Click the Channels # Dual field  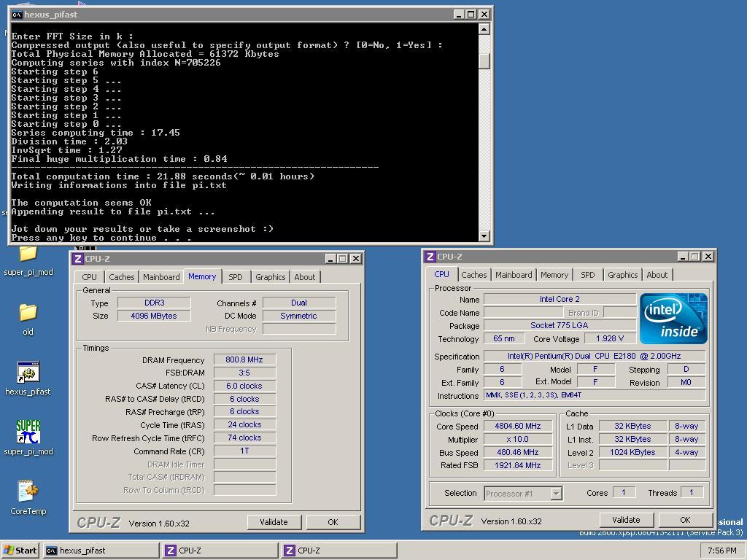pos(299,303)
